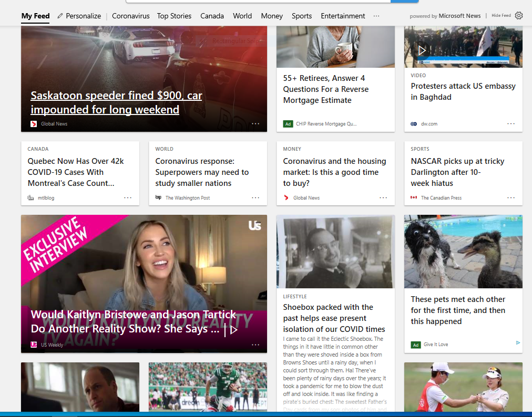532x417 pixels.
Task: Open more options on NASCAR Darlington card
Action: [x=511, y=197]
